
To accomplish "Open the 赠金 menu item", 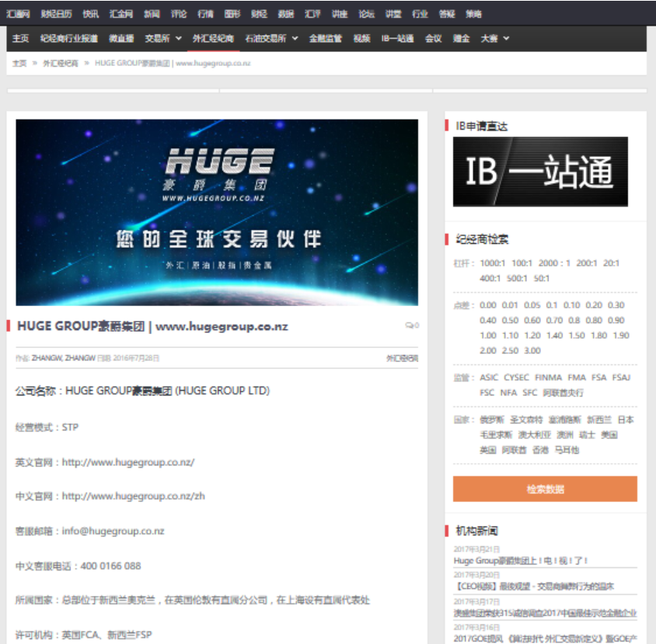I will [461, 39].
